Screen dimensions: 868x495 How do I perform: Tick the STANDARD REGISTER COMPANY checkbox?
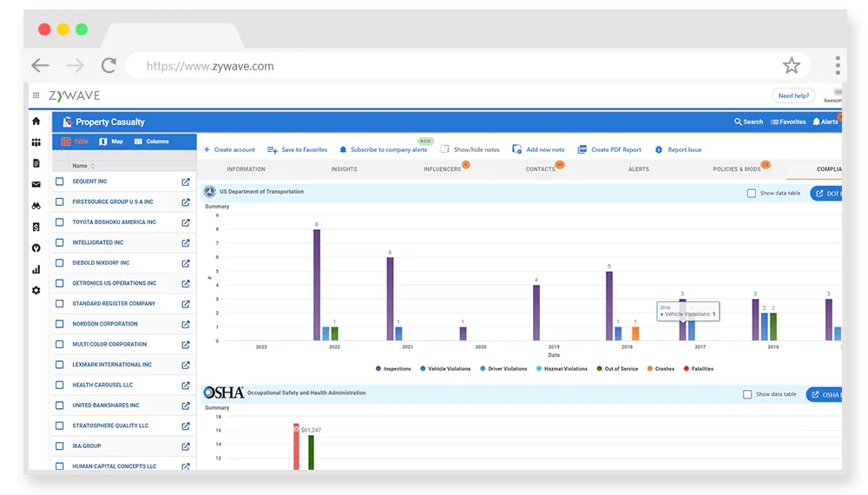click(60, 303)
